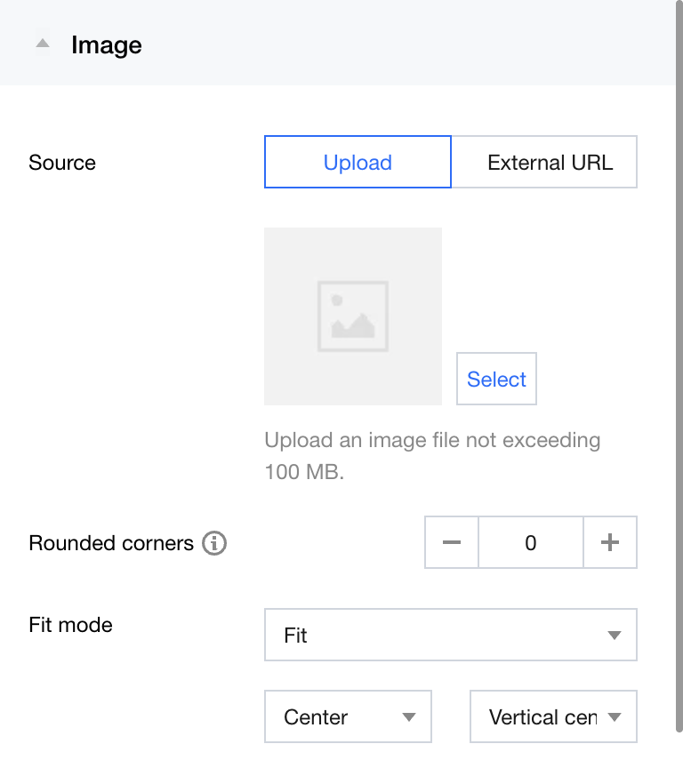Click the Fit mode label
This screenshot has width=683, height=784.
71,625
